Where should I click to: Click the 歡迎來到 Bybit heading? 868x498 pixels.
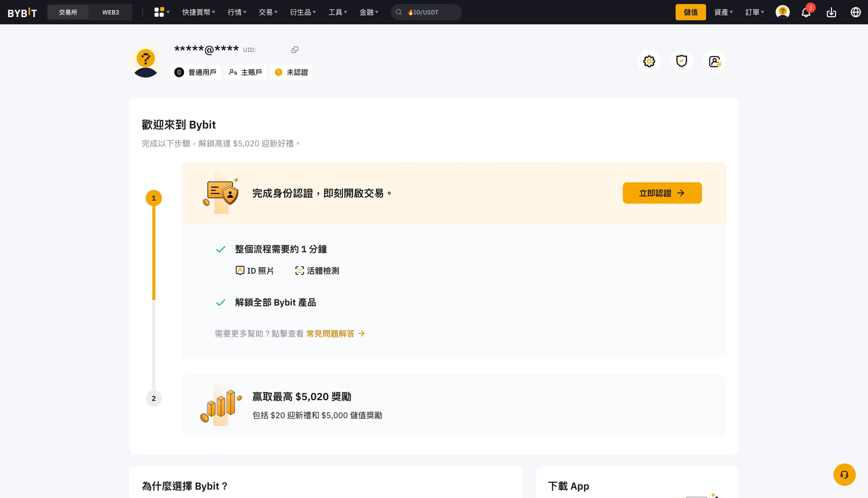click(179, 125)
